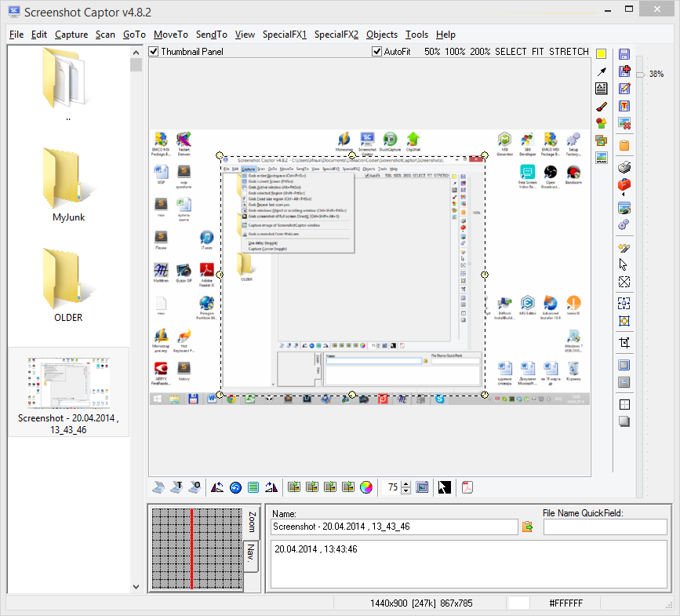Click the yellow color swatch
Viewport: 680px width, 616px height.
pyautogui.click(x=602, y=54)
